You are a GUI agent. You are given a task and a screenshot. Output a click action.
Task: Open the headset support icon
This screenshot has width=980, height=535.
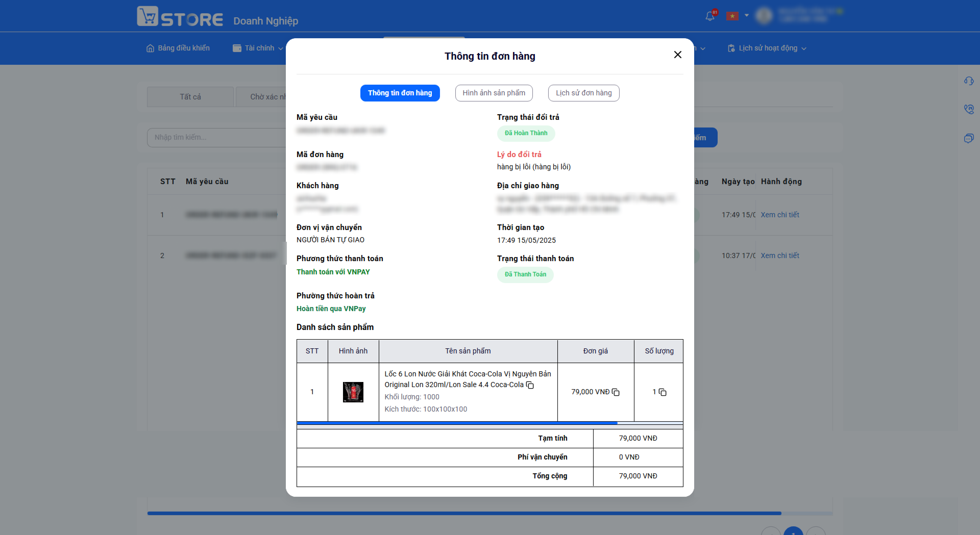click(x=969, y=81)
